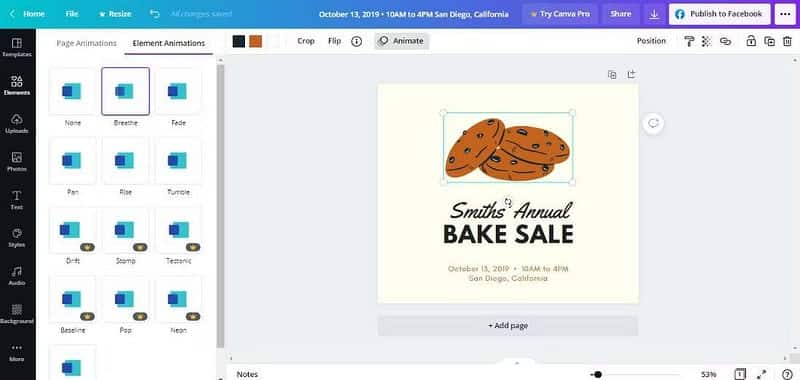Open the Position menu
The image size is (800, 380).
[x=651, y=41]
